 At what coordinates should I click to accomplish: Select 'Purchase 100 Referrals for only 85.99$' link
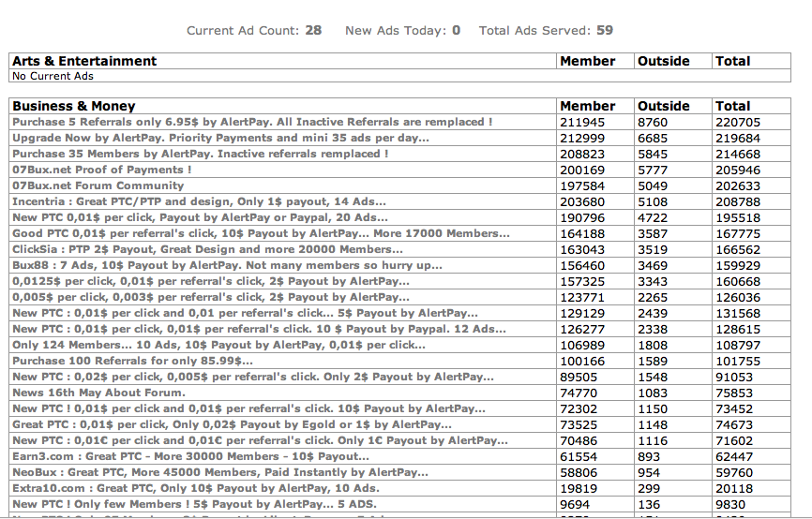click(x=132, y=361)
